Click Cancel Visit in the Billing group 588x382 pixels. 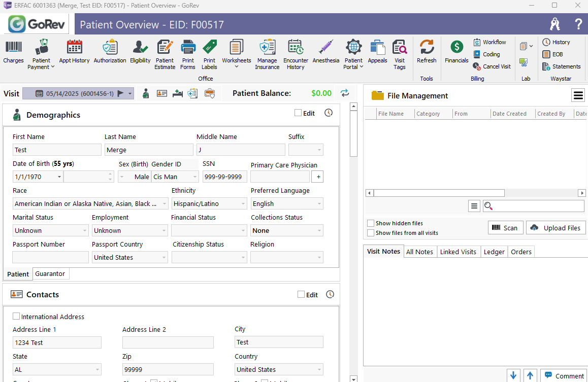click(492, 66)
